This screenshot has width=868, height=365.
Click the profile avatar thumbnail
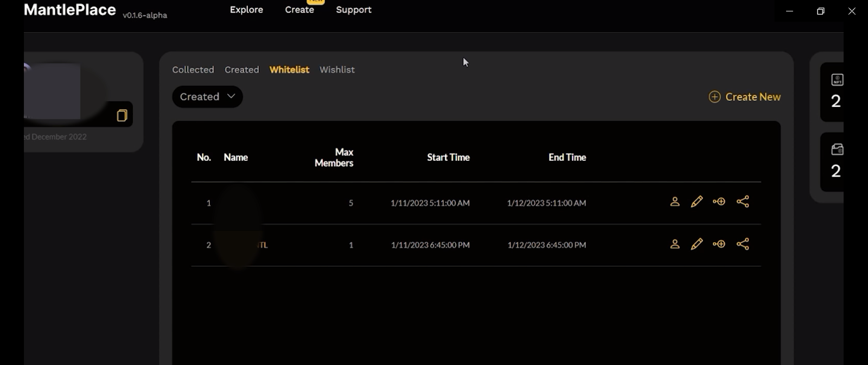pos(52,91)
